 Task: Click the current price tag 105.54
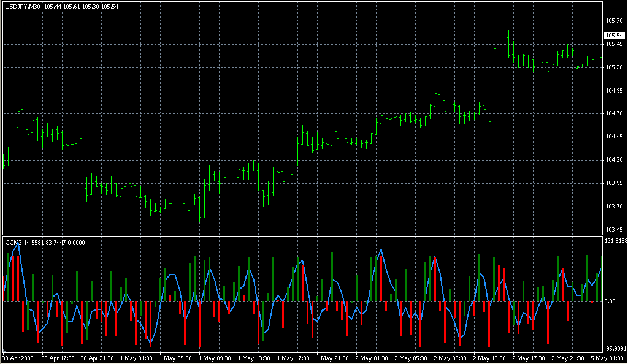615,36
